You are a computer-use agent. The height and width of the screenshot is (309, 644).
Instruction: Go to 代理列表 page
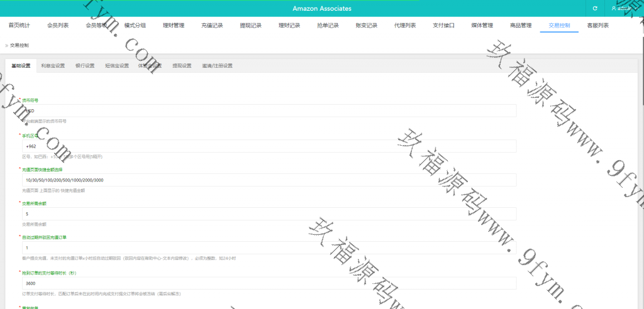pos(405,26)
